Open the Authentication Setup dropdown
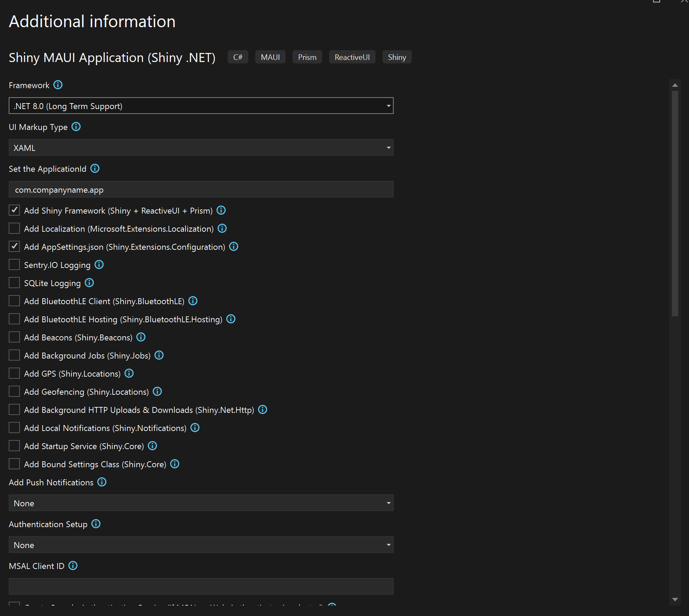Viewport: 689px width, 616px height. pyautogui.click(x=201, y=545)
